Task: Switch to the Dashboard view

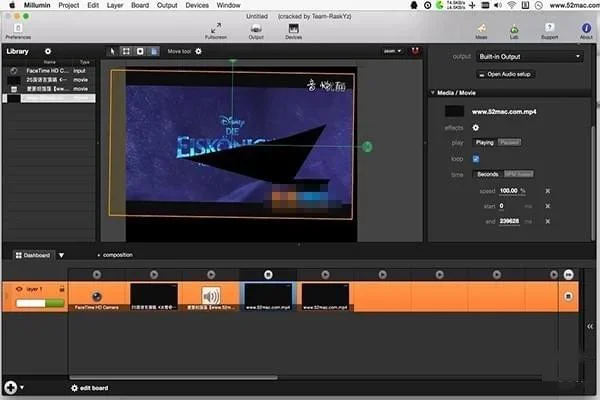Action: coord(33,255)
